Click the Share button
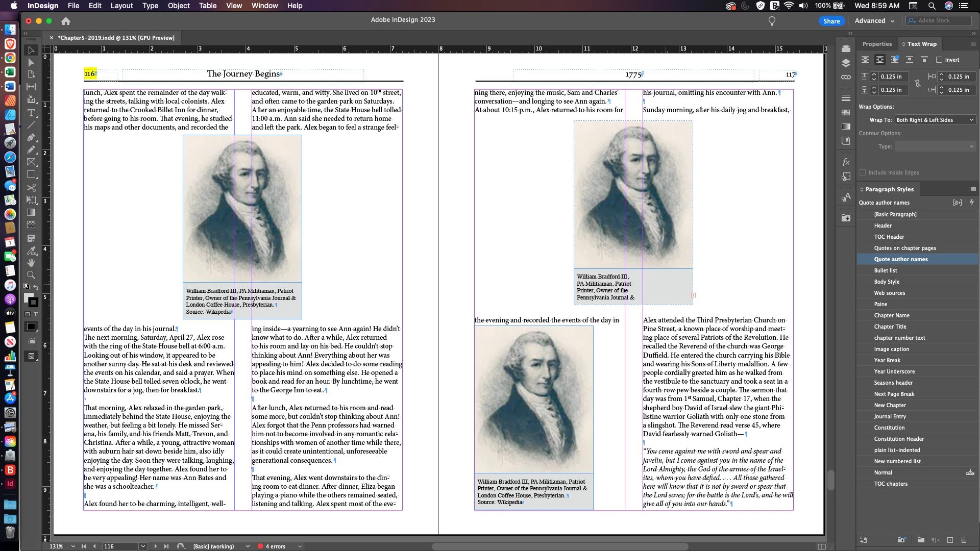This screenshot has width=980, height=551. pos(831,21)
